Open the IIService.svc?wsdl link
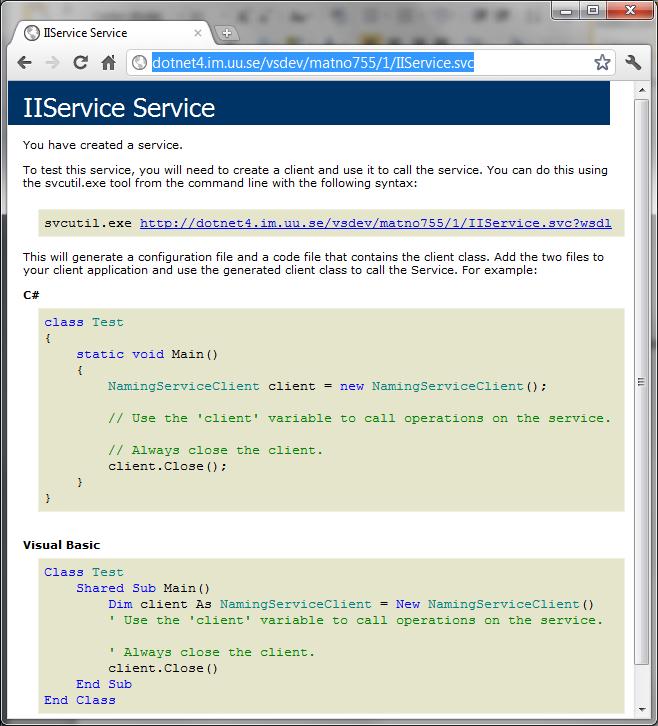The width and height of the screenshot is (658, 726). point(376,223)
